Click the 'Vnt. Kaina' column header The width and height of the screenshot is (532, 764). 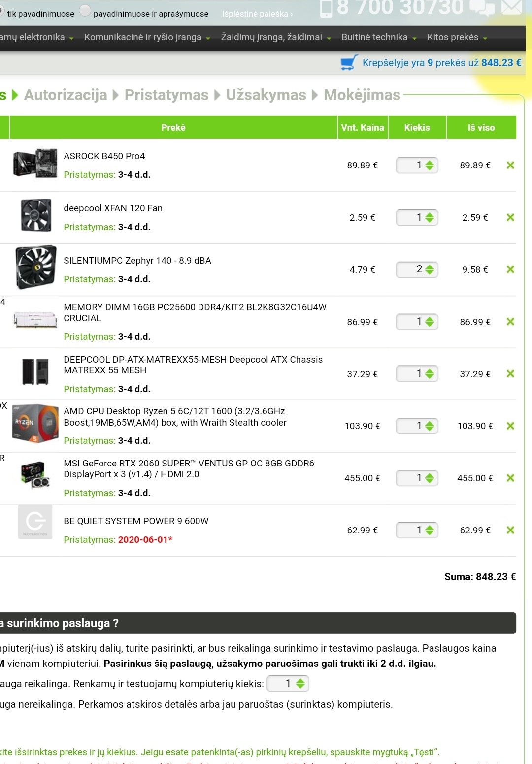click(363, 128)
